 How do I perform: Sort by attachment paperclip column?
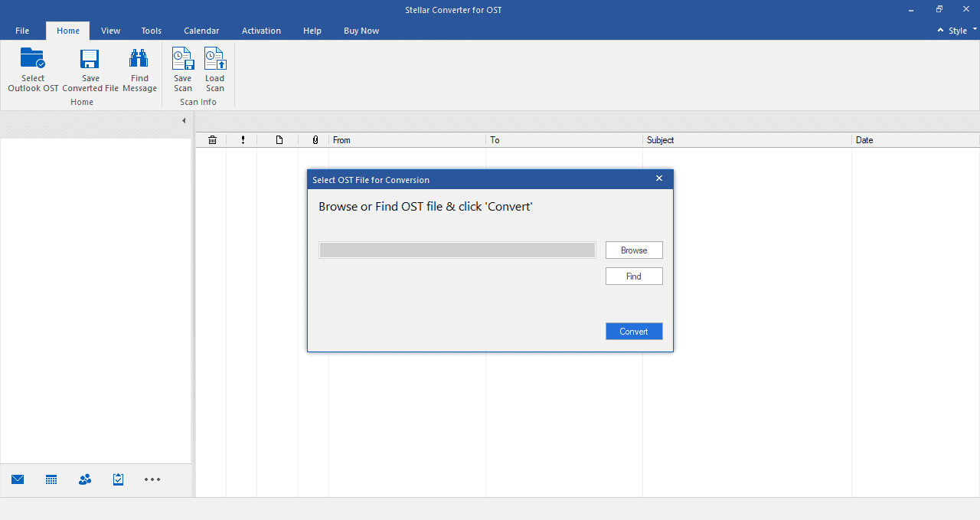coord(315,140)
